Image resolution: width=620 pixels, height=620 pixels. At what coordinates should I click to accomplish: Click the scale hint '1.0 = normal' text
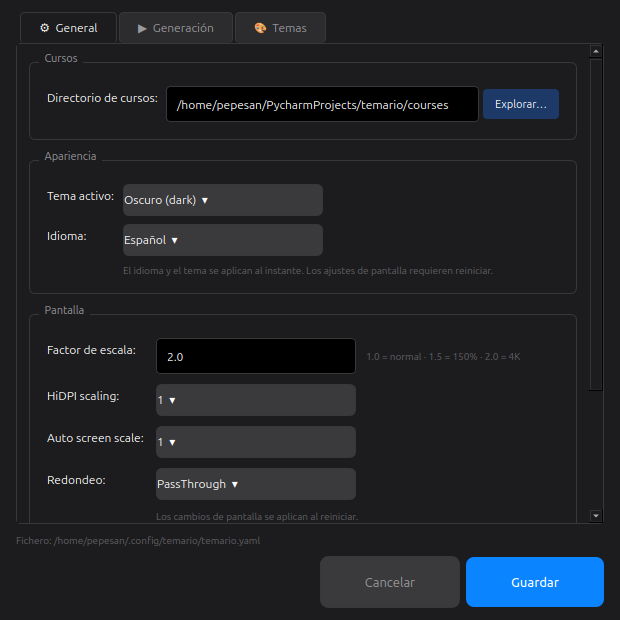click(x=443, y=357)
